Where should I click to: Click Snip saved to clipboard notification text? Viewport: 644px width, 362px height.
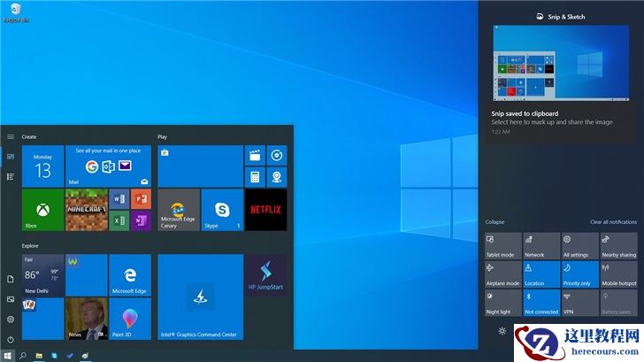[525, 114]
